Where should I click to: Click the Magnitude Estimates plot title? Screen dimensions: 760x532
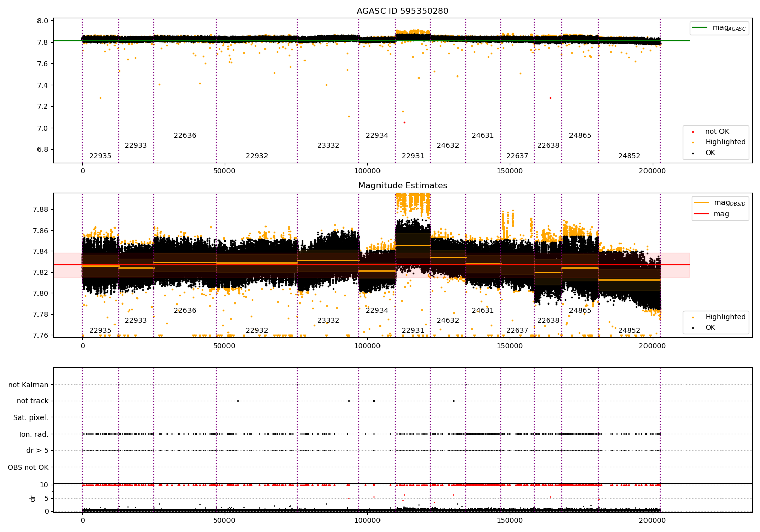point(402,185)
